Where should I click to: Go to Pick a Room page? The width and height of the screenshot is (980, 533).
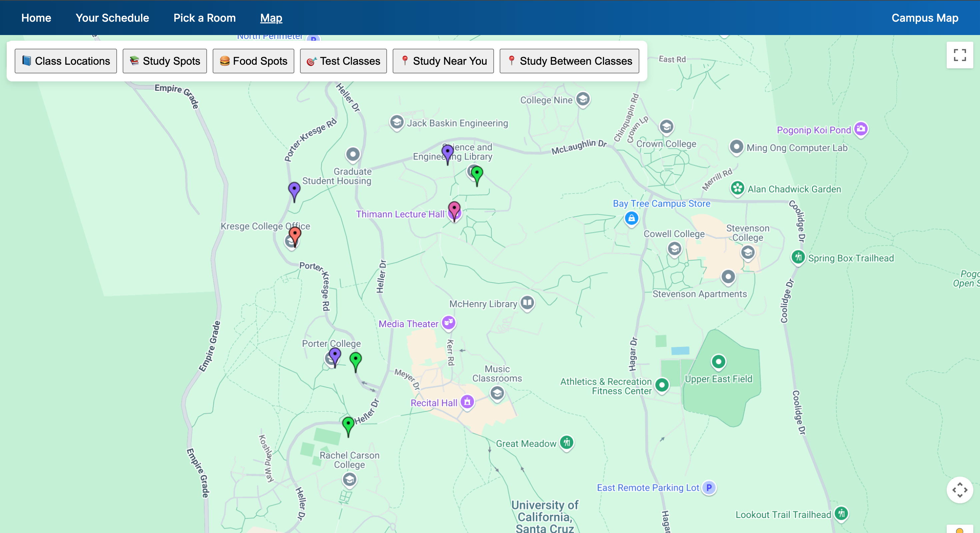coord(204,18)
